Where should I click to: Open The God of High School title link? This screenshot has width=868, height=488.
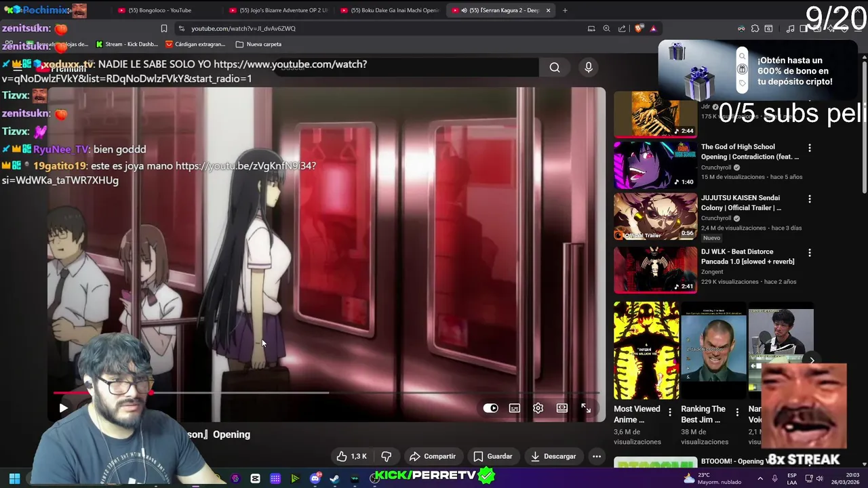pos(750,152)
